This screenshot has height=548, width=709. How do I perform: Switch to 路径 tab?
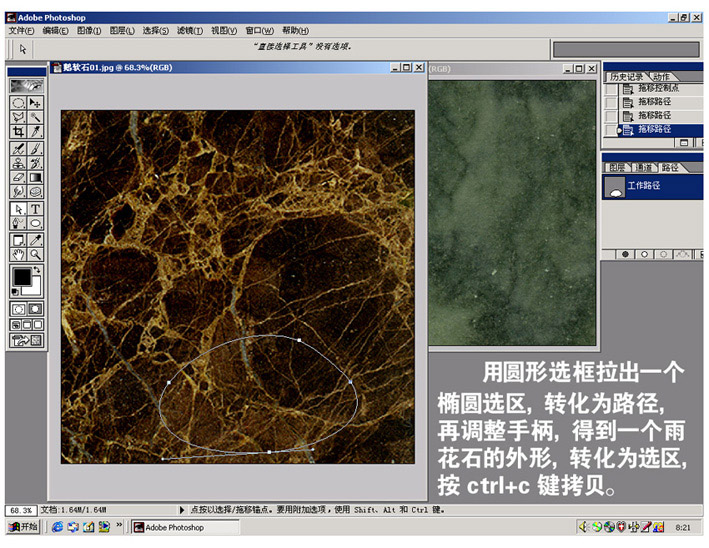tap(670, 168)
